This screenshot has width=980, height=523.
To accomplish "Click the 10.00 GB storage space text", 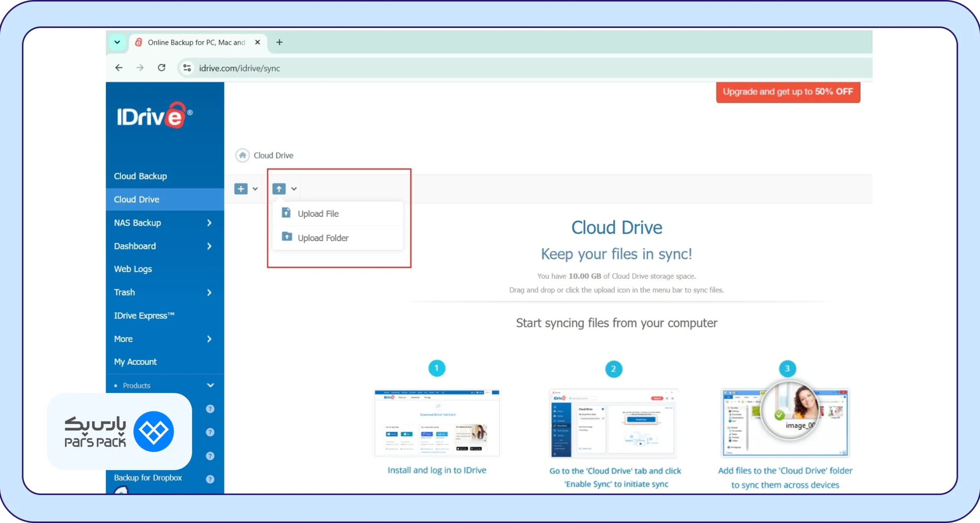I will pyautogui.click(x=616, y=276).
